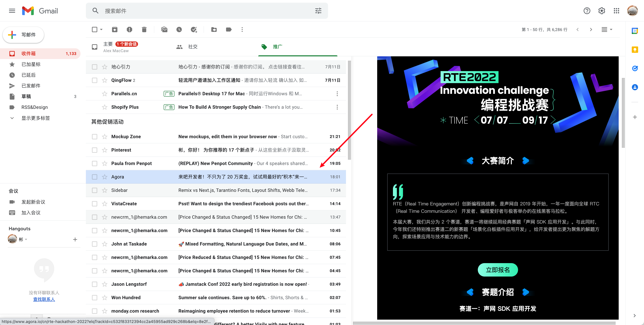Open 收件箱 folder
644x325 pixels.
[x=40, y=53]
